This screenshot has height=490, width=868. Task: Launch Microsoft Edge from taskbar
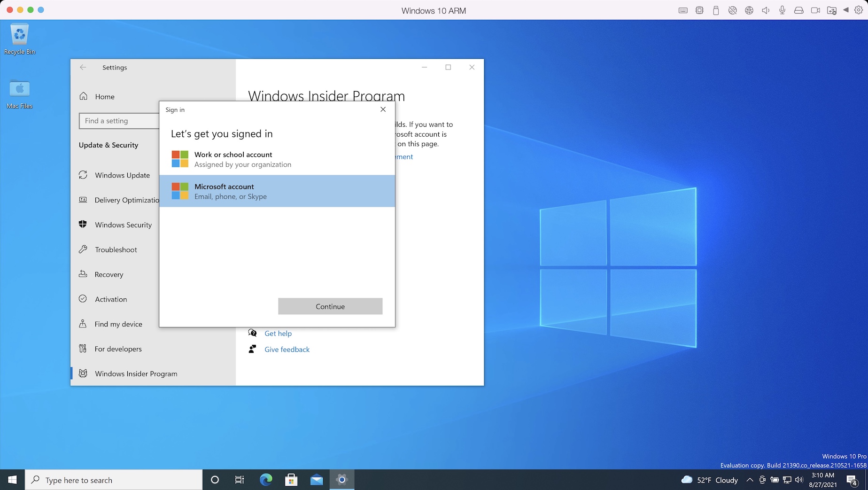(x=266, y=480)
